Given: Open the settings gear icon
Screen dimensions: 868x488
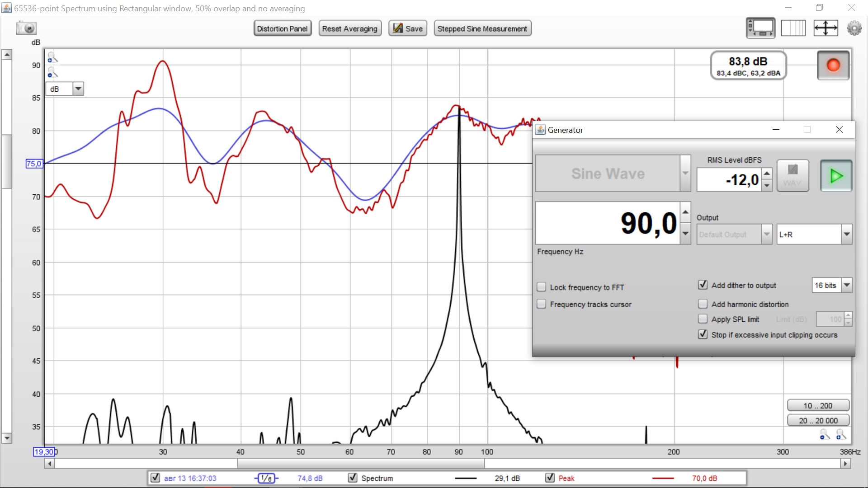Looking at the screenshot, I should (854, 28).
